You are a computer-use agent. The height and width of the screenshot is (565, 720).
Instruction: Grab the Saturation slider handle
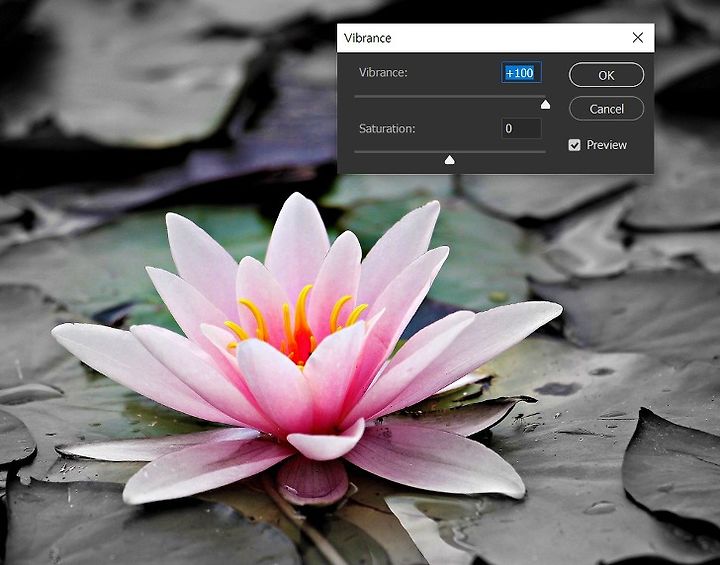tap(450, 159)
